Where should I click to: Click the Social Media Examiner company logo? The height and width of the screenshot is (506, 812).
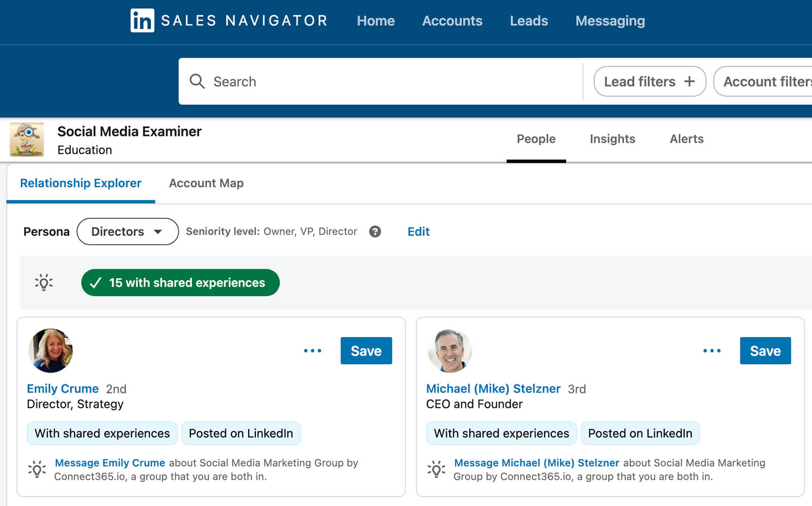[27, 140]
